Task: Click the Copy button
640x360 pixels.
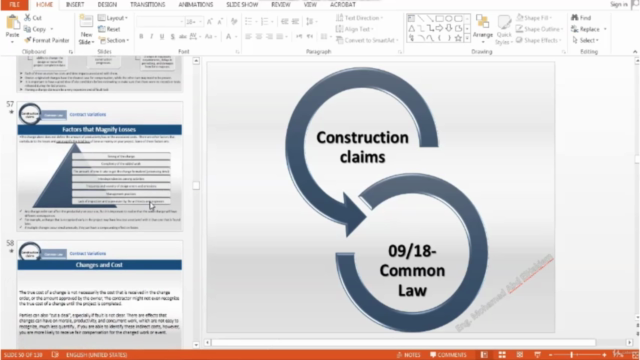Action: (x=36, y=29)
